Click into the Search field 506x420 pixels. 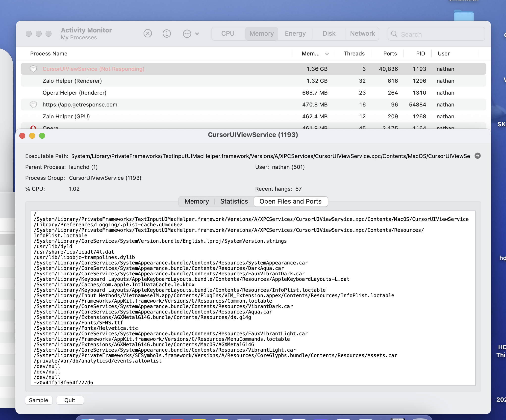pos(441,34)
